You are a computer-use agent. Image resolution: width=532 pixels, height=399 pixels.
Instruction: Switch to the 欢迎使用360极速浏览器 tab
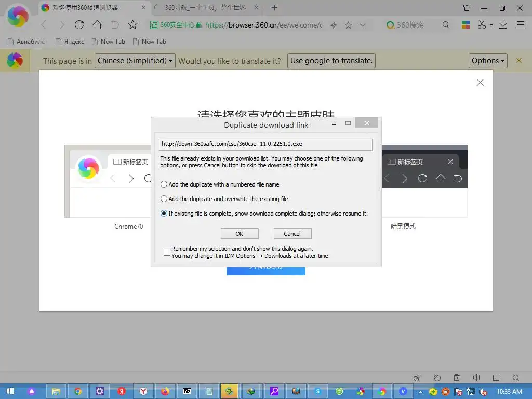click(95, 8)
